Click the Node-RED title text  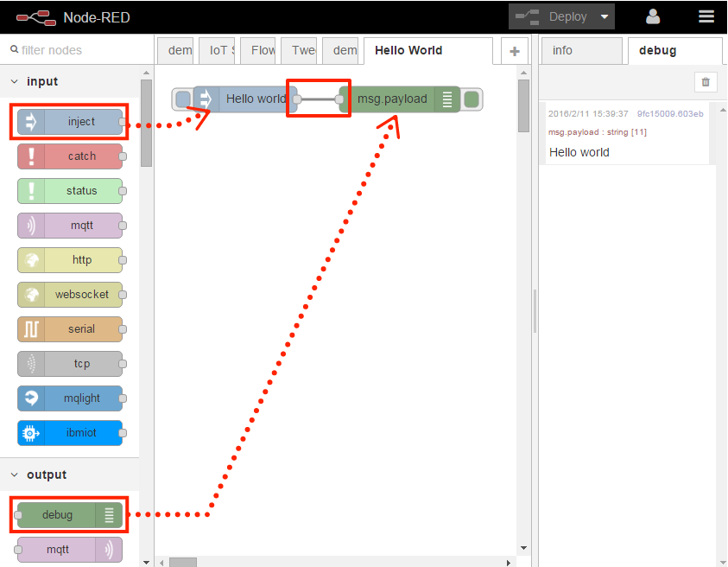[x=97, y=17]
